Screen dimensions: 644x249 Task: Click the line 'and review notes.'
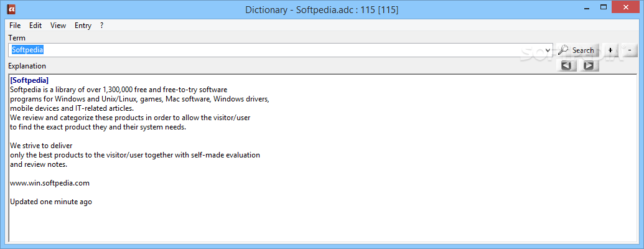(x=39, y=164)
